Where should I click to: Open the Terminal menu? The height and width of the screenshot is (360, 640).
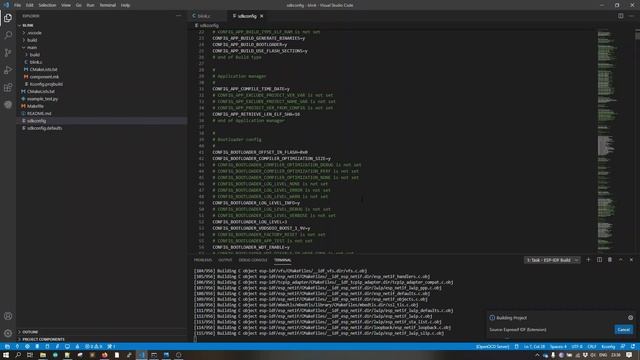[x=108, y=5]
